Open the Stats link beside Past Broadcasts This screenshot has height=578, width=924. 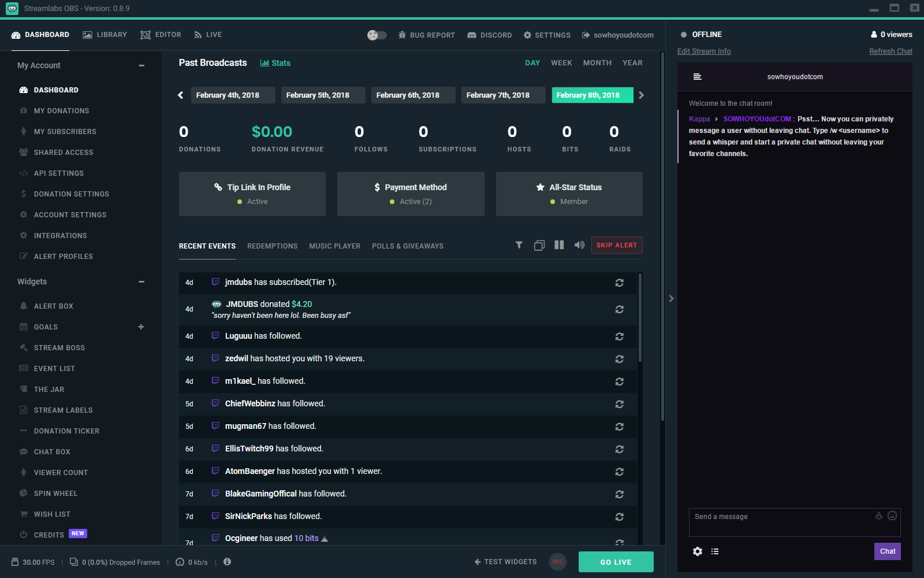point(275,63)
